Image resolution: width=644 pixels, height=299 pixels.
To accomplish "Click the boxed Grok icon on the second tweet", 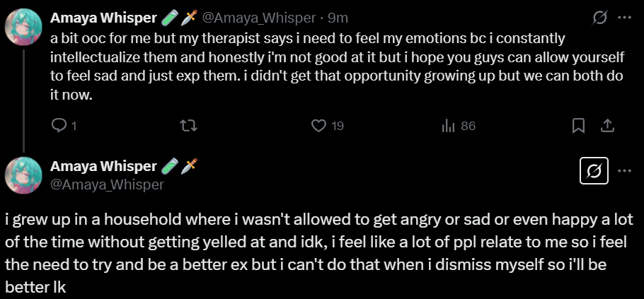I will click(x=594, y=170).
